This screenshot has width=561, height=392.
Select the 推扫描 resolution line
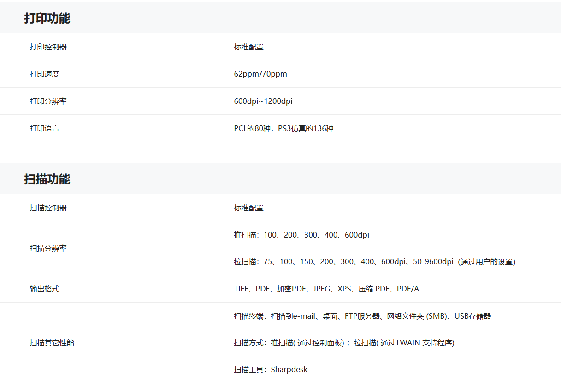point(301,235)
